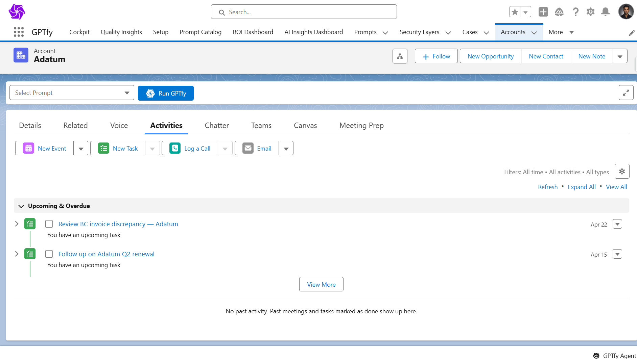Click the Refresh activities link

point(548,187)
